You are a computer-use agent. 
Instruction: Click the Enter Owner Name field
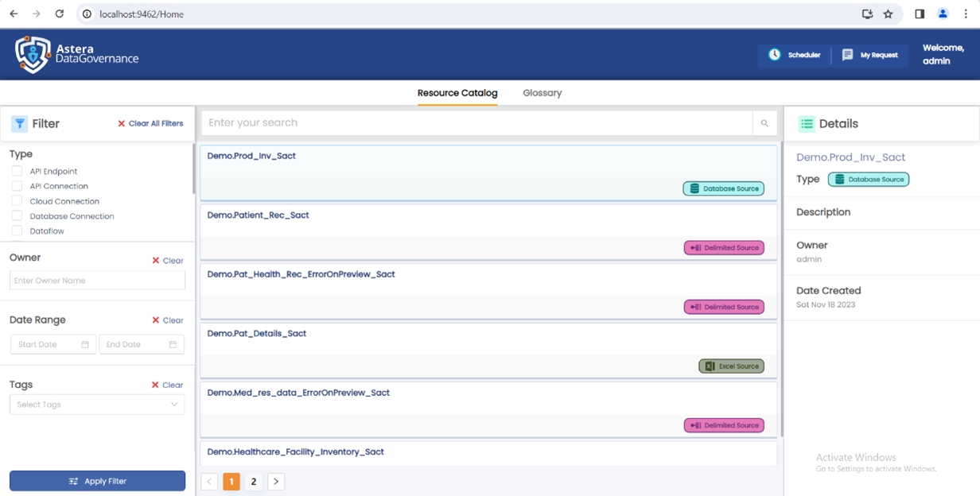tap(97, 281)
